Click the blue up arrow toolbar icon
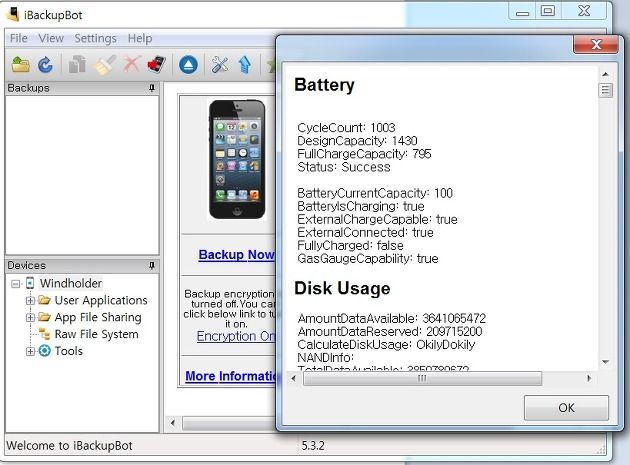630x465 pixels. (x=245, y=64)
